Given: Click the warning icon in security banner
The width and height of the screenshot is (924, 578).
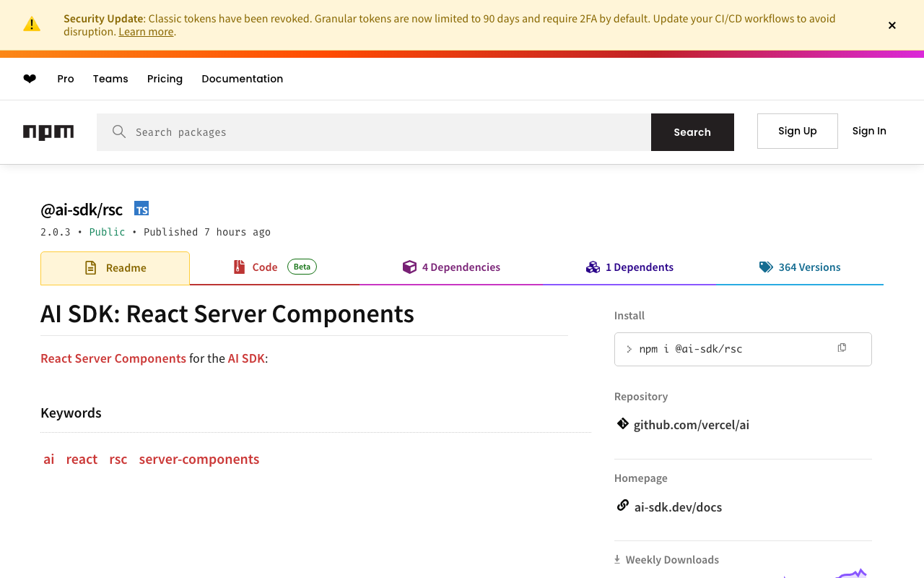Looking at the screenshot, I should [32, 25].
